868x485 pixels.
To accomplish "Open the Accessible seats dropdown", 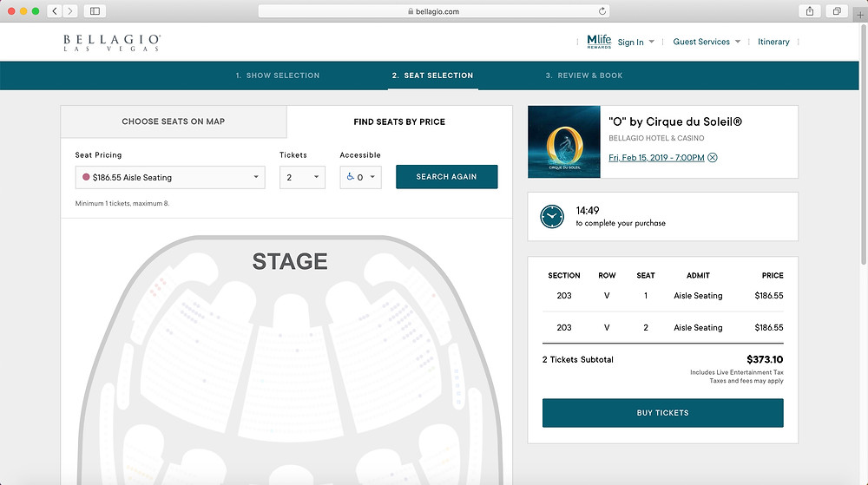I will coord(360,177).
